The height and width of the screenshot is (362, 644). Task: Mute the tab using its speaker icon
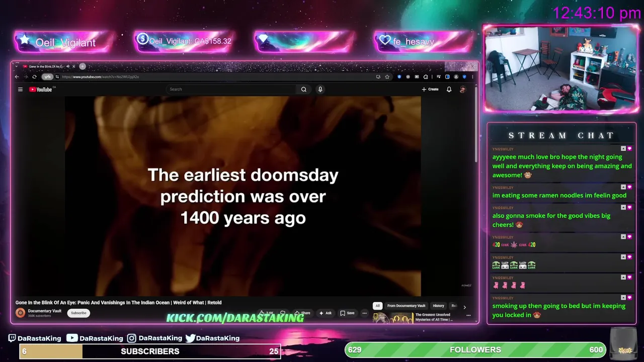point(67,66)
